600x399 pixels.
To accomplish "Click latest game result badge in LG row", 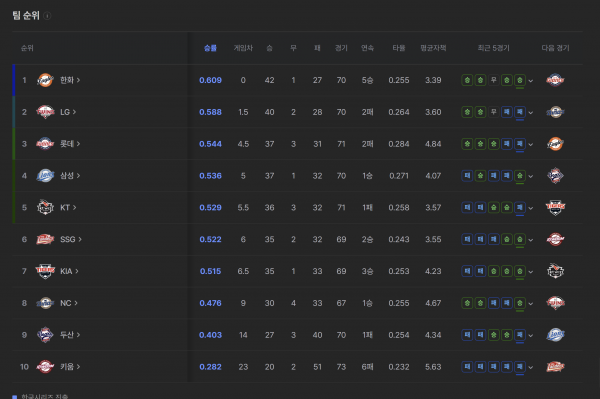I will (x=520, y=112).
